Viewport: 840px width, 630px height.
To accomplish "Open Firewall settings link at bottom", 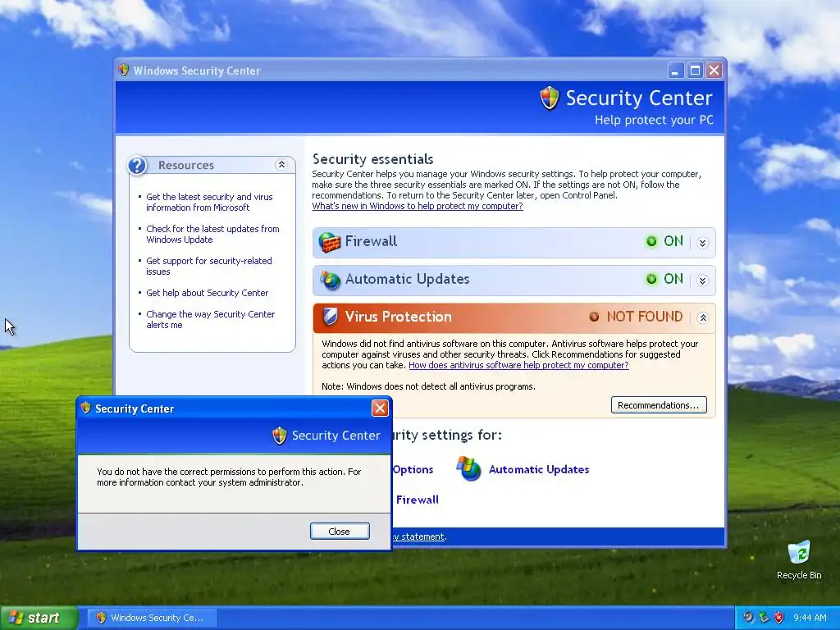I will coord(417,500).
